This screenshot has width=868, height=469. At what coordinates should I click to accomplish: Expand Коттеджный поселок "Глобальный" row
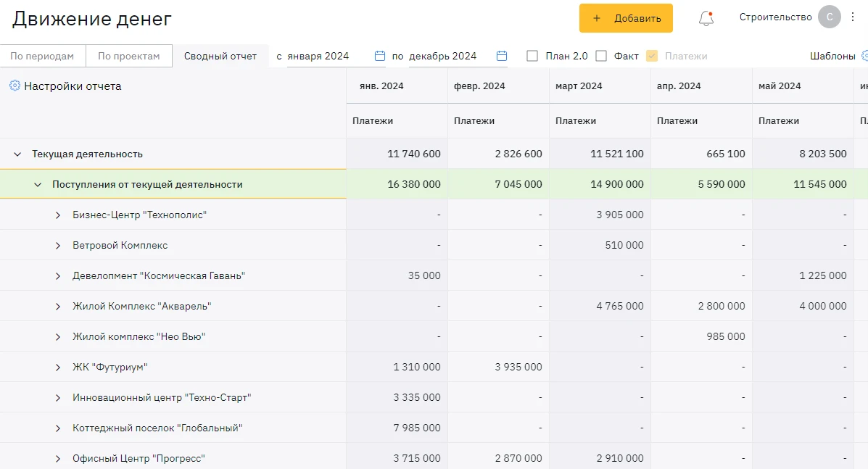pyautogui.click(x=58, y=428)
